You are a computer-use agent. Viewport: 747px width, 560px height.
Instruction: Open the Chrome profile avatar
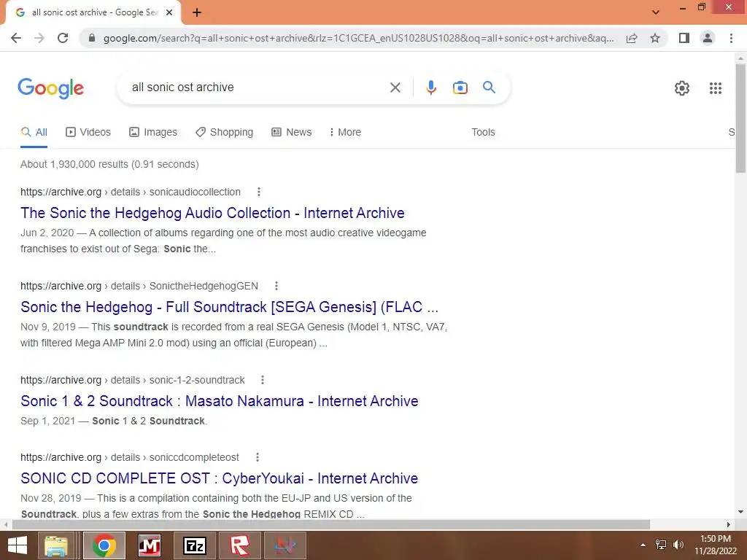tap(708, 38)
